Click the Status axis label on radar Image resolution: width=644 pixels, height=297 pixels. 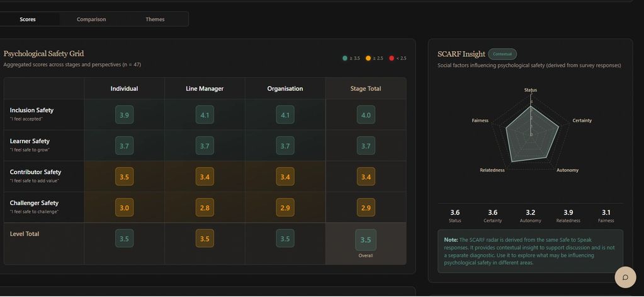[x=531, y=90]
